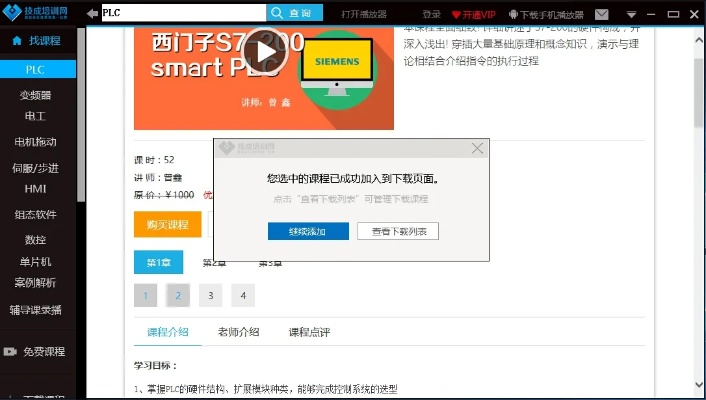Select 变频器 category in sidebar
This screenshot has width=706, height=400.
click(x=35, y=95)
